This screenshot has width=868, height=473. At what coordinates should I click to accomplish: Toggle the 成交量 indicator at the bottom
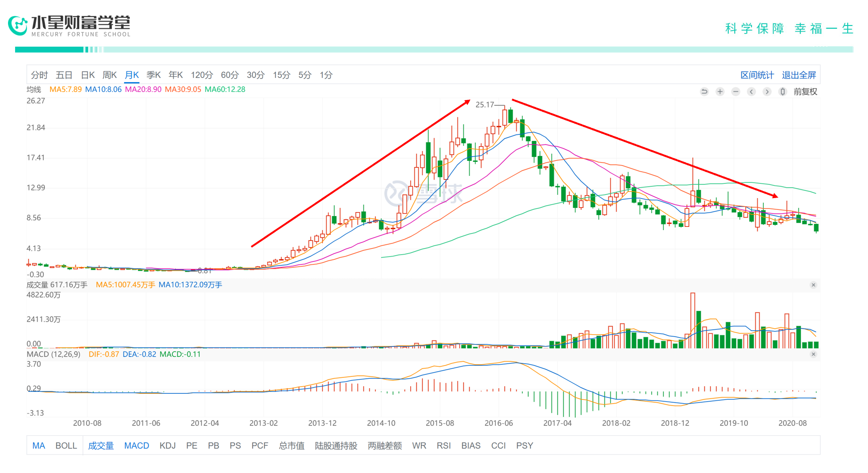[101, 446]
